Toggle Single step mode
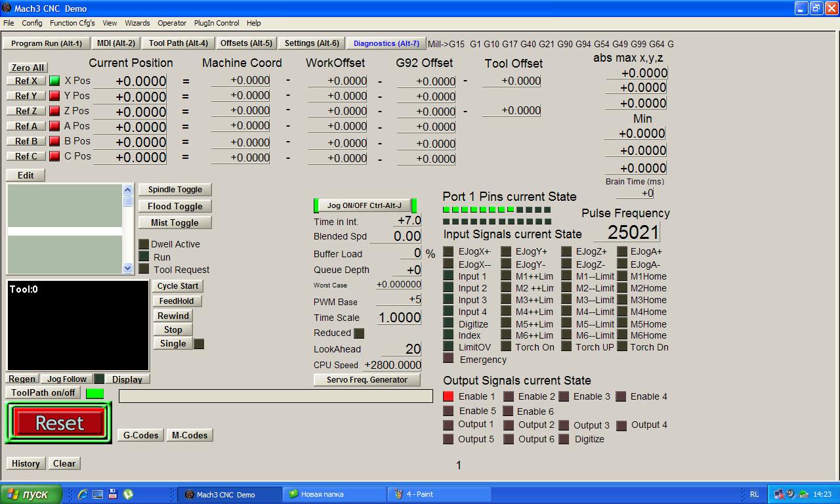The image size is (840, 504). tap(173, 344)
